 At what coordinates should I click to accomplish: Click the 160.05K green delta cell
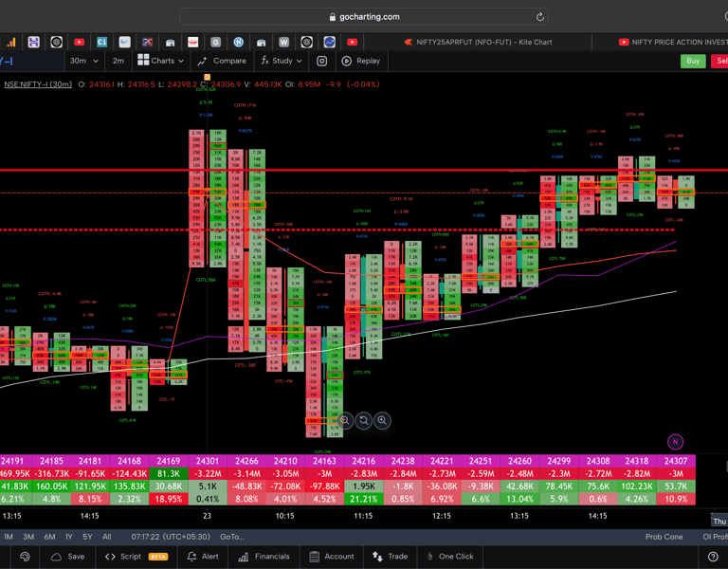51,486
